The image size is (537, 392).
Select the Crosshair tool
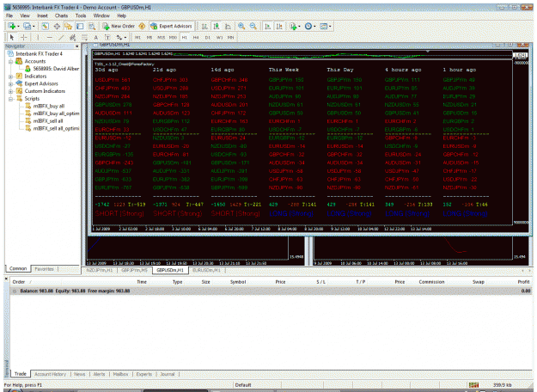(23, 37)
